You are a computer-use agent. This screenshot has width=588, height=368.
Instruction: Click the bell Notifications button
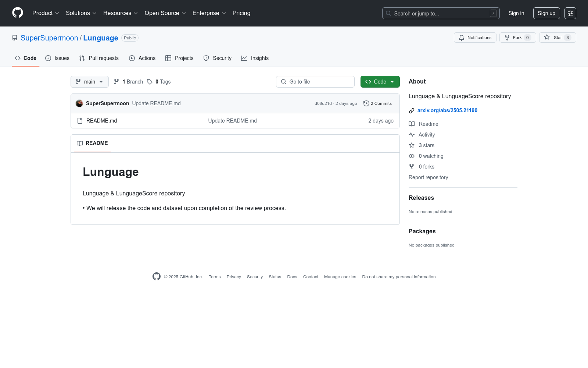[475, 38]
